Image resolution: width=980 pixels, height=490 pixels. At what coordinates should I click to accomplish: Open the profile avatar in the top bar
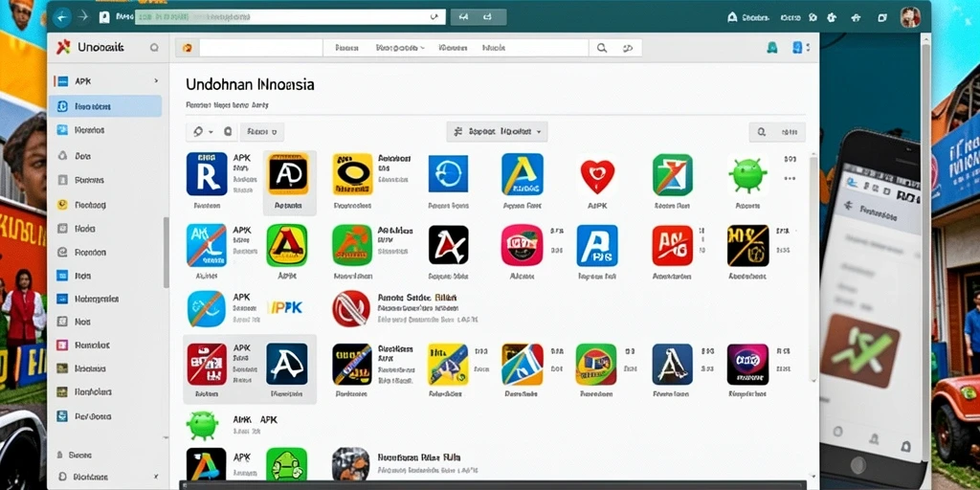pos(910,17)
